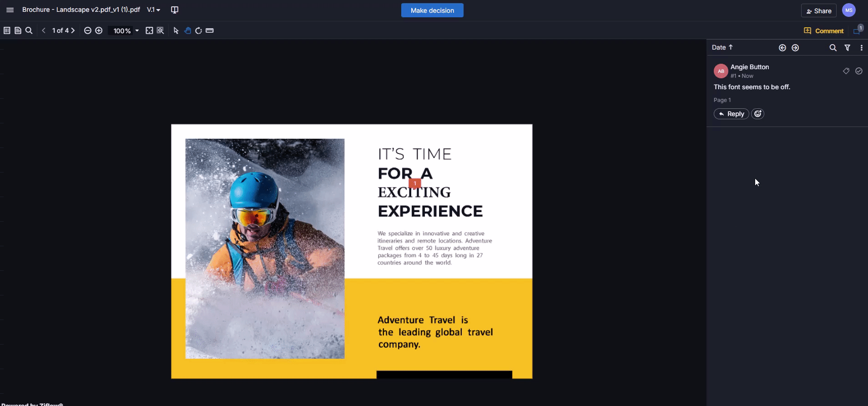Click the Make decision button
The height and width of the screenshot is (406, 868).
click(432, 10)
